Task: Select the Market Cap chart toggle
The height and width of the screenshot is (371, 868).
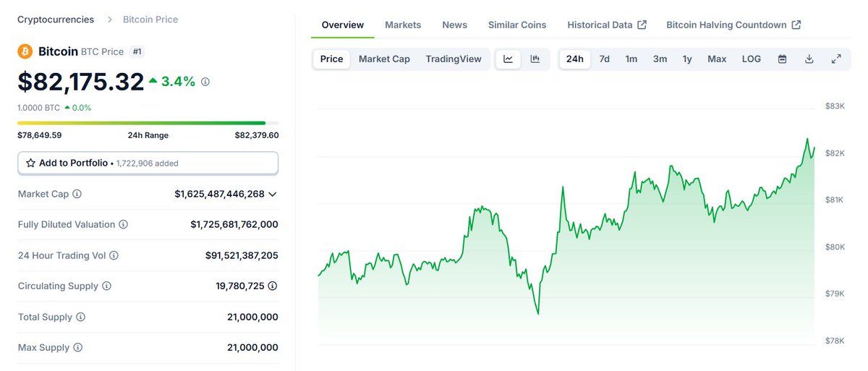Action: [x=384, y=59]
